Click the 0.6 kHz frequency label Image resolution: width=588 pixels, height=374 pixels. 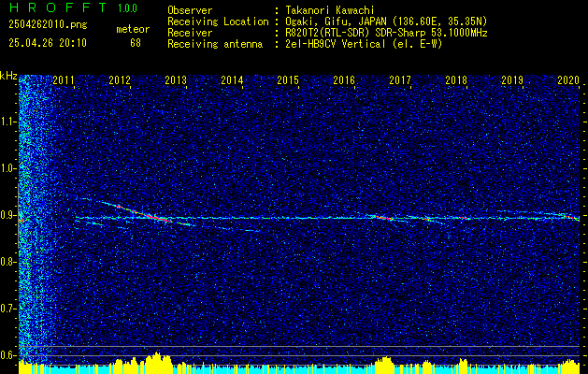coord(8,355)
